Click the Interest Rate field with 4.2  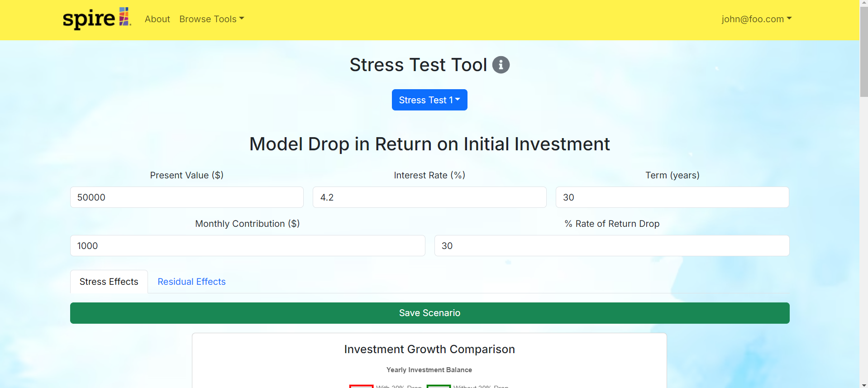(429, 197)
